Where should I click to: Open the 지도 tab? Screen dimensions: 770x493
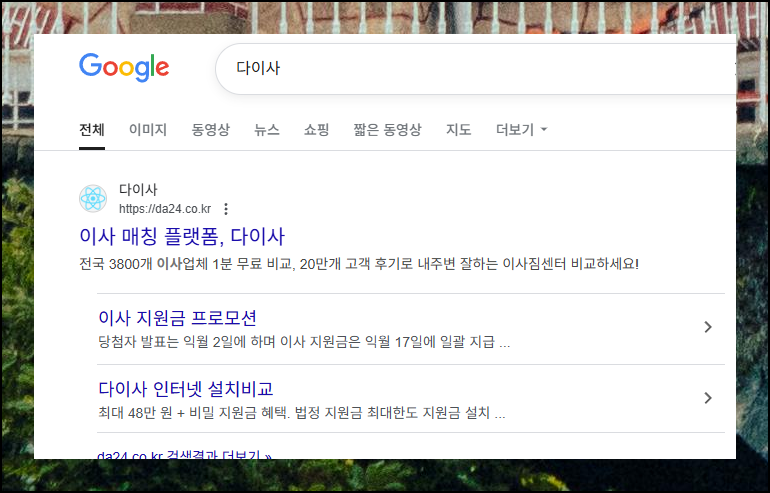[x=459, y=130]
